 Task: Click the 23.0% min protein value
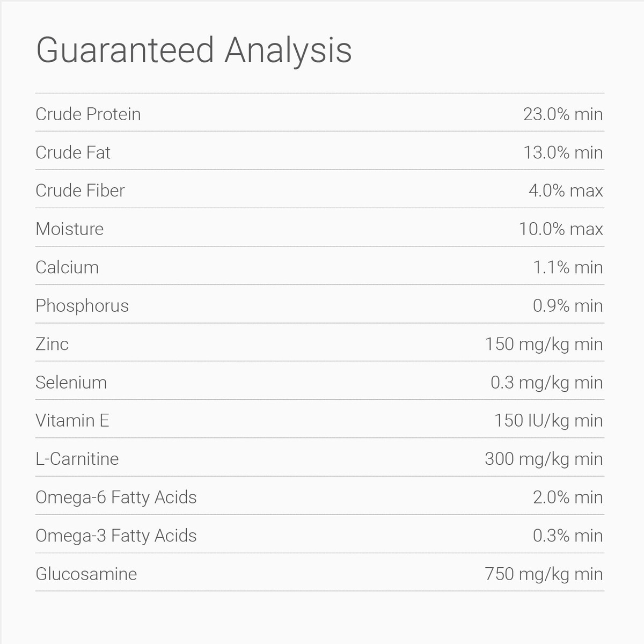pyautogui.click(x=563, y=114)
